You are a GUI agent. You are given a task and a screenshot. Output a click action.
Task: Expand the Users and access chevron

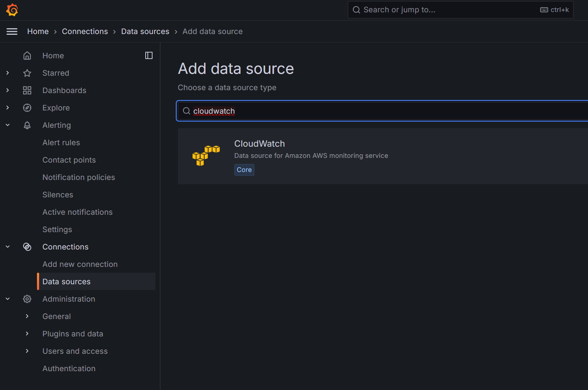pyautogui.click(x=27, y=351)
